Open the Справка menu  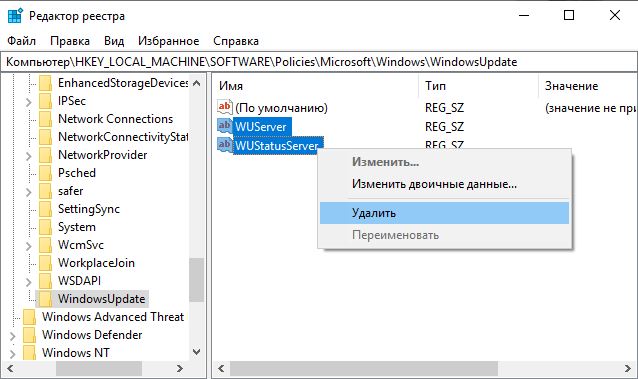(x=236, y=41)
